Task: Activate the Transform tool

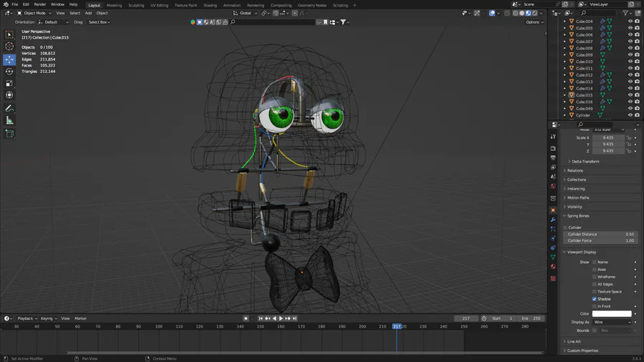Action: 9,95
